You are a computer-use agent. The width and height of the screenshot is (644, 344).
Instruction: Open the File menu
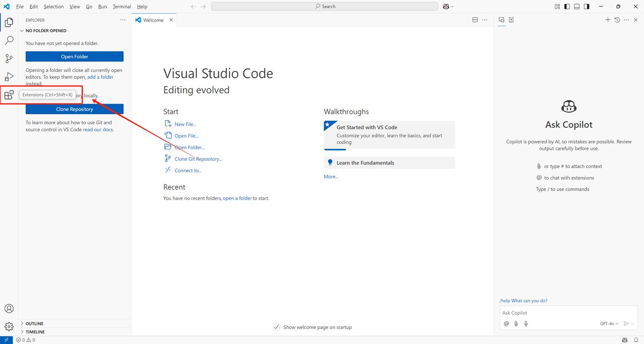click(x=20, y=7)
